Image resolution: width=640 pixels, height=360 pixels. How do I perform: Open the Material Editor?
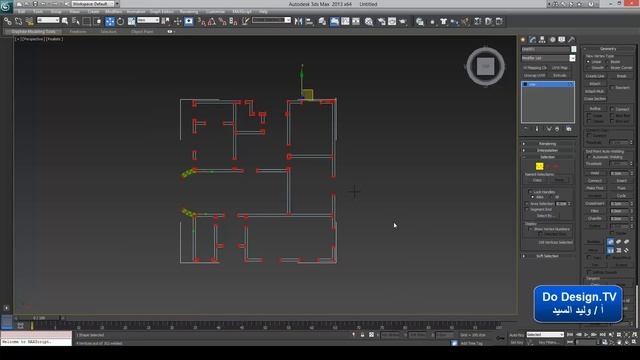click(x=369, y=21)
